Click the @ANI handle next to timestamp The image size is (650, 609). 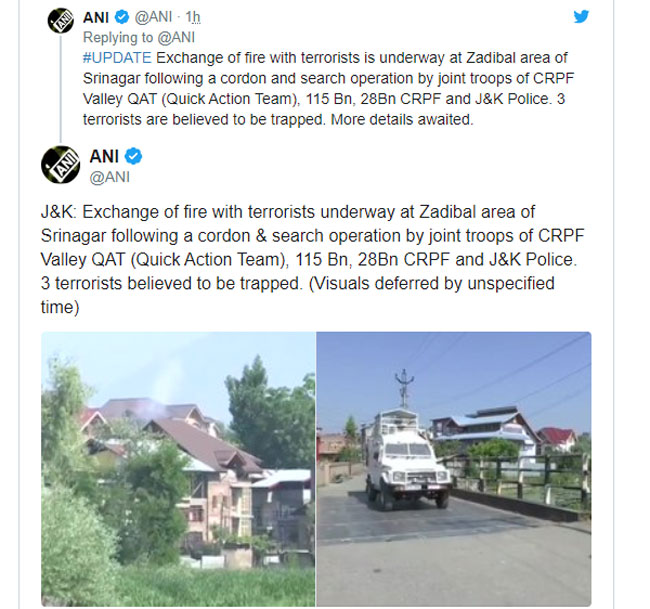(153, 17)
